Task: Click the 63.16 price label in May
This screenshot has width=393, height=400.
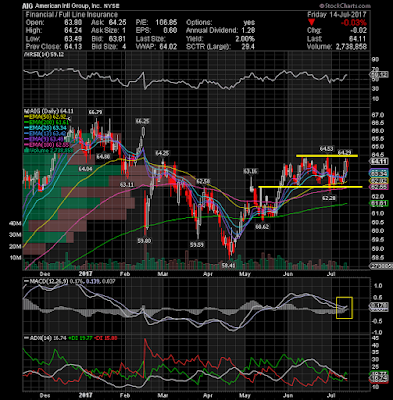Action: click(251, 171)
